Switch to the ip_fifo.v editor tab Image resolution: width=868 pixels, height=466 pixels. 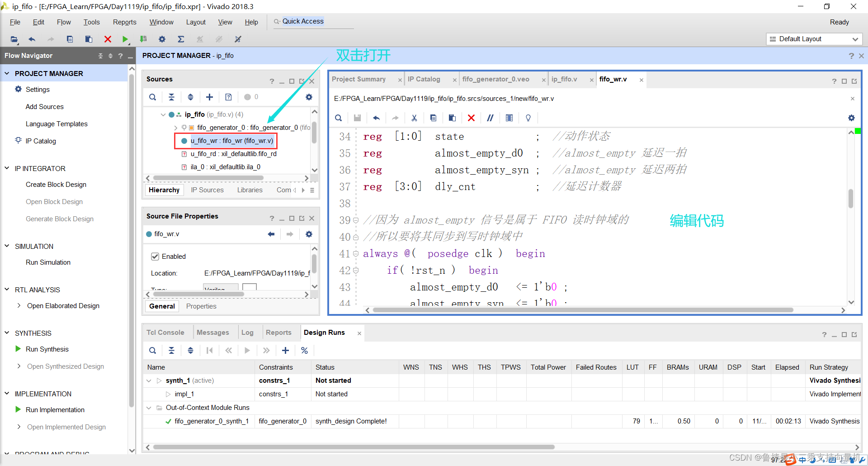[x=564, y=79]
